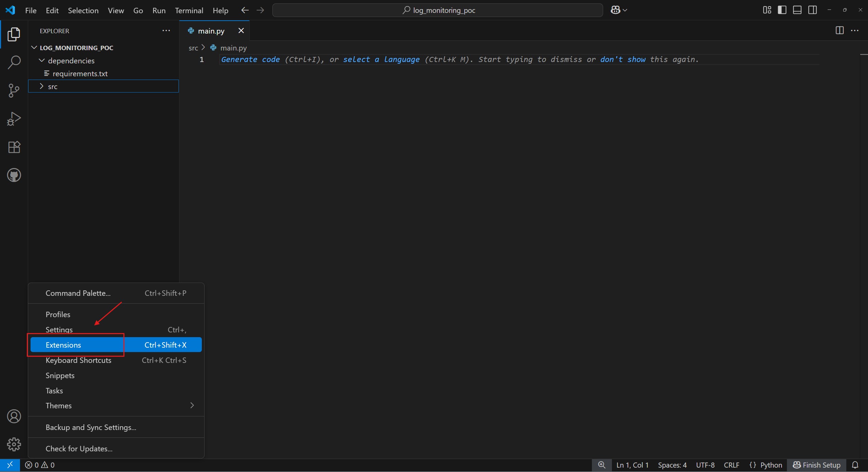Screen dimensions: 868x472
Task: Expand the src folder
Action: (x=53, y=86)
